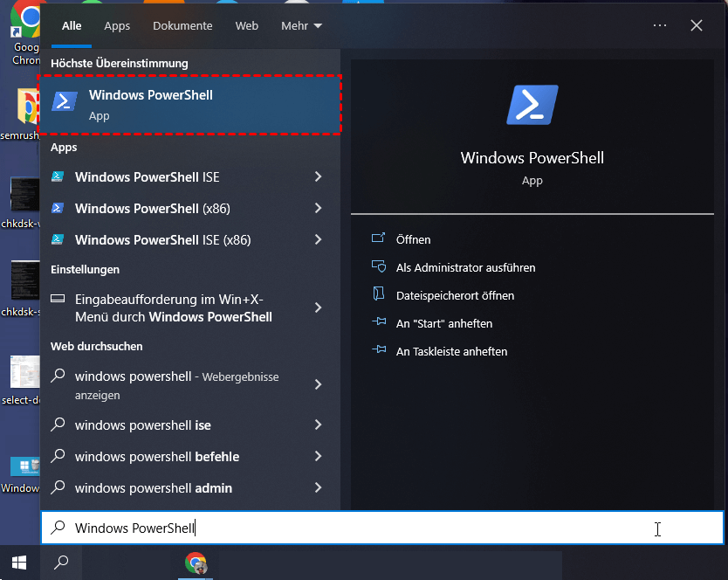Viewport: 728px width, 580px height.
Task: Click the chkdsk-v desktop thumbnail
Action: 25,194
